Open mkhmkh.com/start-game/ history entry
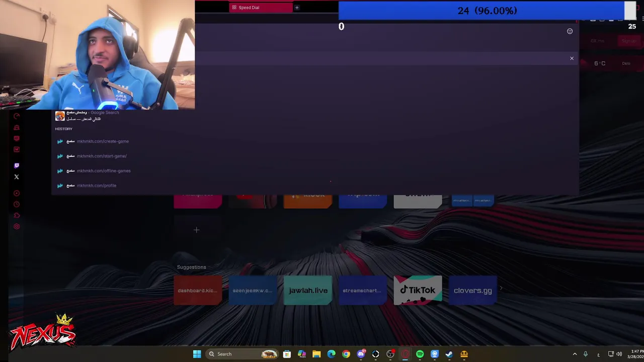The height and width of the screenshot is (362, 644). pos(315,156)
